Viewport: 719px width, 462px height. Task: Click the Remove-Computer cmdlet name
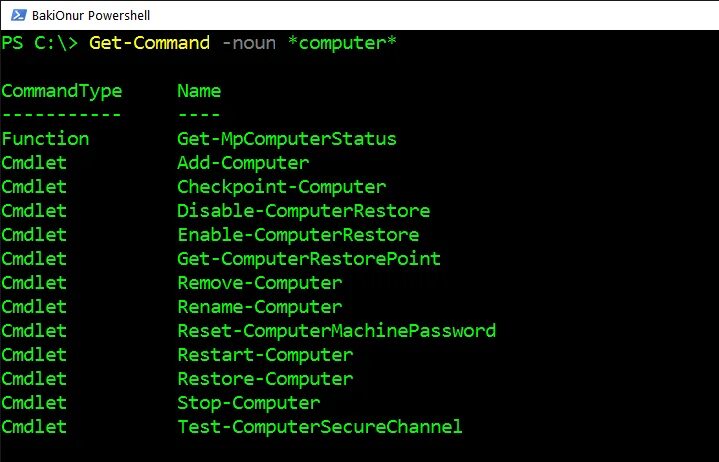[259, 283]
